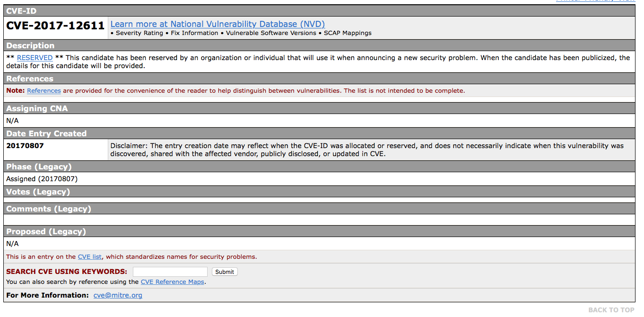Screen dimensions: 644x317
Task: Click the Date Entry Created header
Action: pos(46,133)
